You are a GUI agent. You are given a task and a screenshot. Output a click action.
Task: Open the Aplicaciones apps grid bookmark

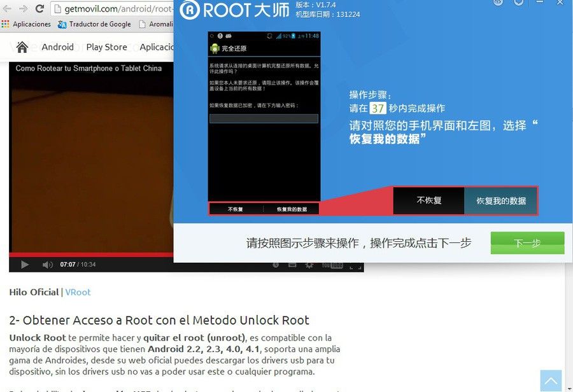26,24
